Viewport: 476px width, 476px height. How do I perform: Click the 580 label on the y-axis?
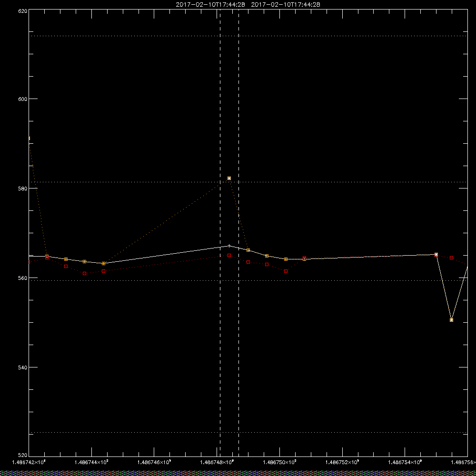click(23, 188)
